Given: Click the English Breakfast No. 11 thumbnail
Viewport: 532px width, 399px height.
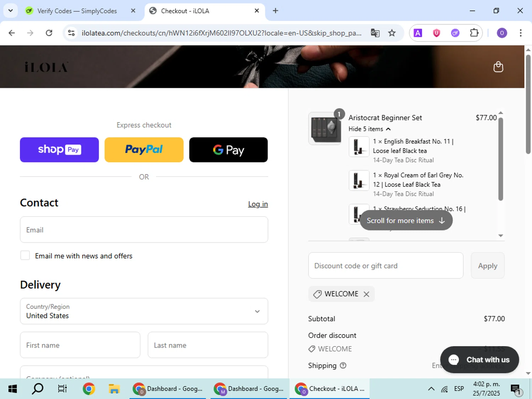Looking at the screenshot, I should (359, 146).
